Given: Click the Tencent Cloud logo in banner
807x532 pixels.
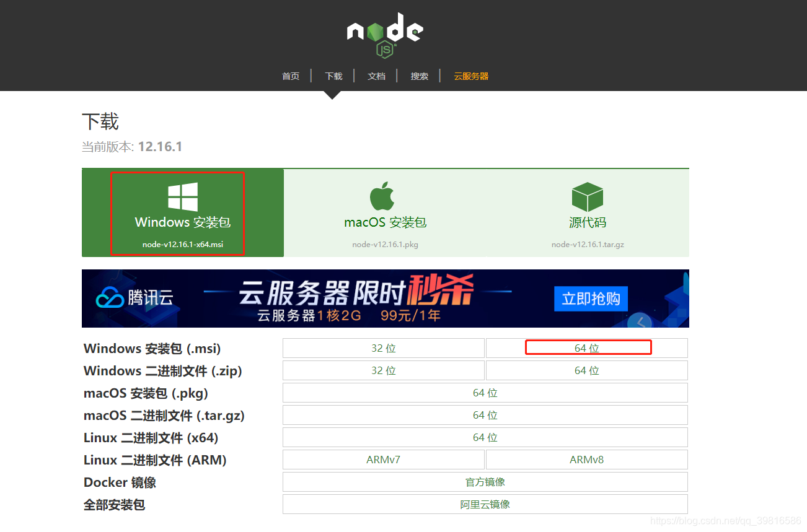Looking at the screenshot, I should [134, 299].
